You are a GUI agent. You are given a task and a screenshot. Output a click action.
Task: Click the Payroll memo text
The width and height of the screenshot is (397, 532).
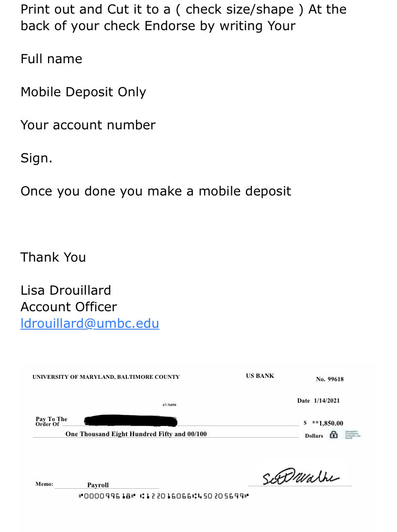pyautogui.click(x=98, y=485)
